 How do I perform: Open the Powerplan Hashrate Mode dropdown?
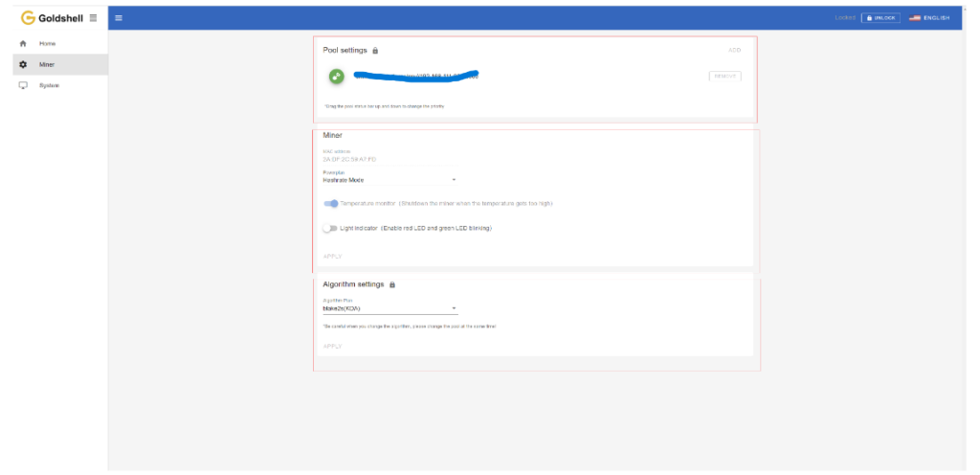(x=390, y=178)
